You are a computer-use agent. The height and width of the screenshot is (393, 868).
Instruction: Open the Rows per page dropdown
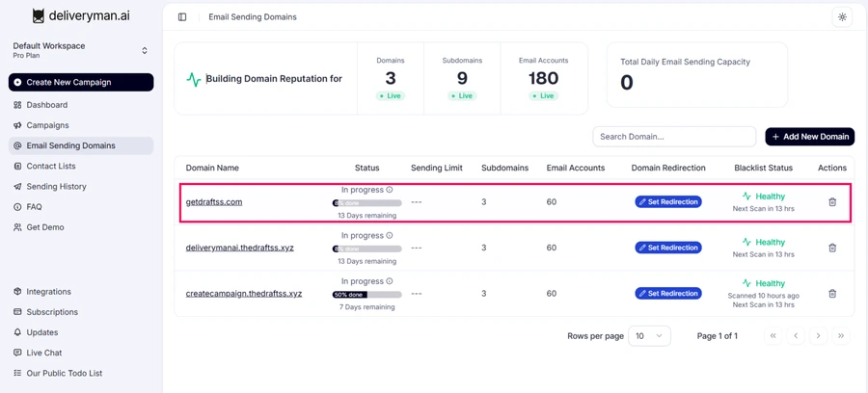(x=649, y=336)
